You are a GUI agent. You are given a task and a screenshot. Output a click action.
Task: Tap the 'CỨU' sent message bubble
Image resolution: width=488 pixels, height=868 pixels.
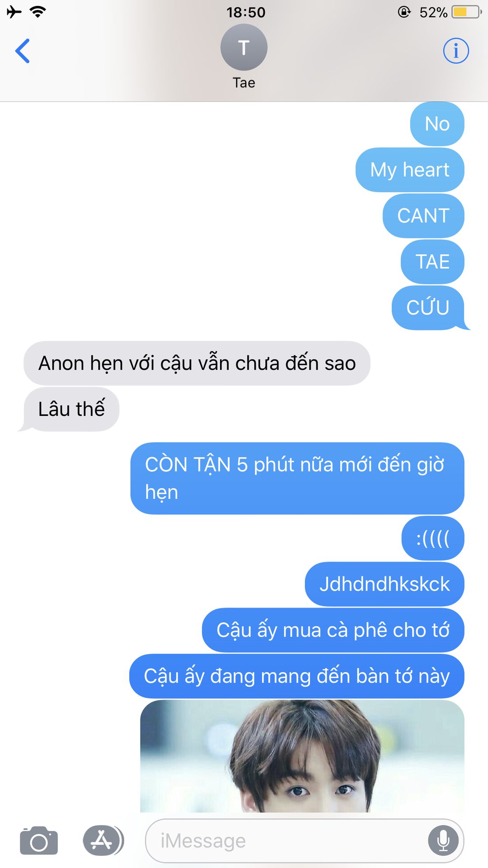pos(428,308)
